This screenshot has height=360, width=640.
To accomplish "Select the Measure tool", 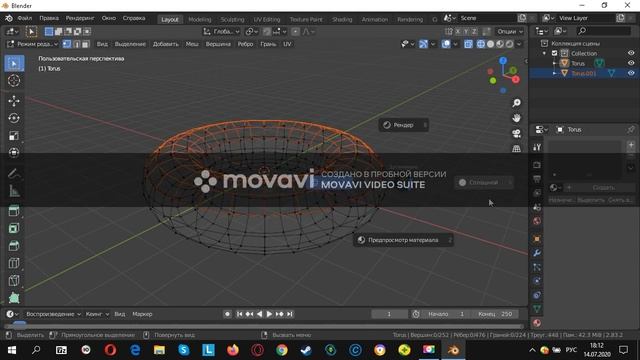I will [14, 191].
